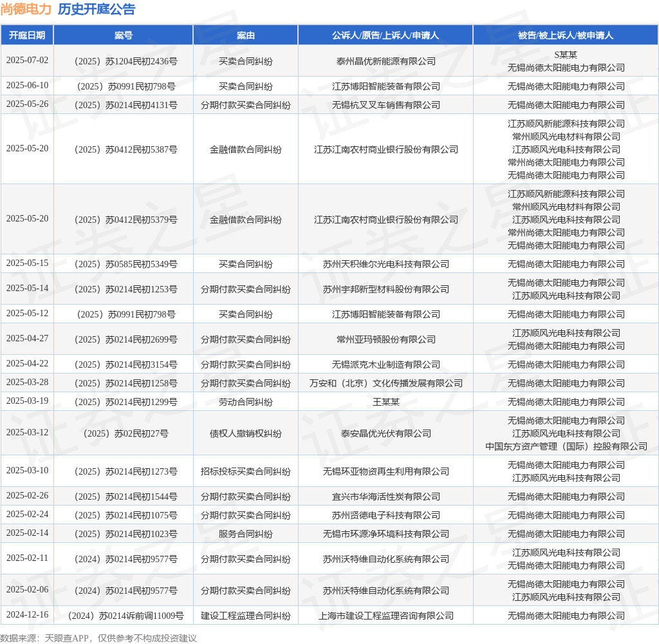Viewport: 659px width, 644px height.
Task: Select case number 苏1204民初2436号
Action: (x=125, y=61)
